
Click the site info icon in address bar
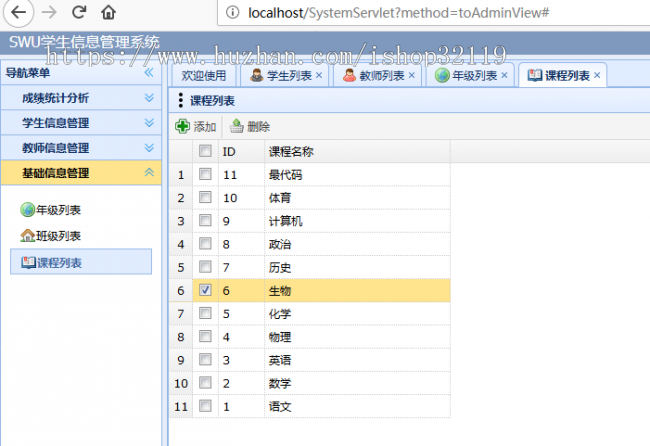[233, 12]
